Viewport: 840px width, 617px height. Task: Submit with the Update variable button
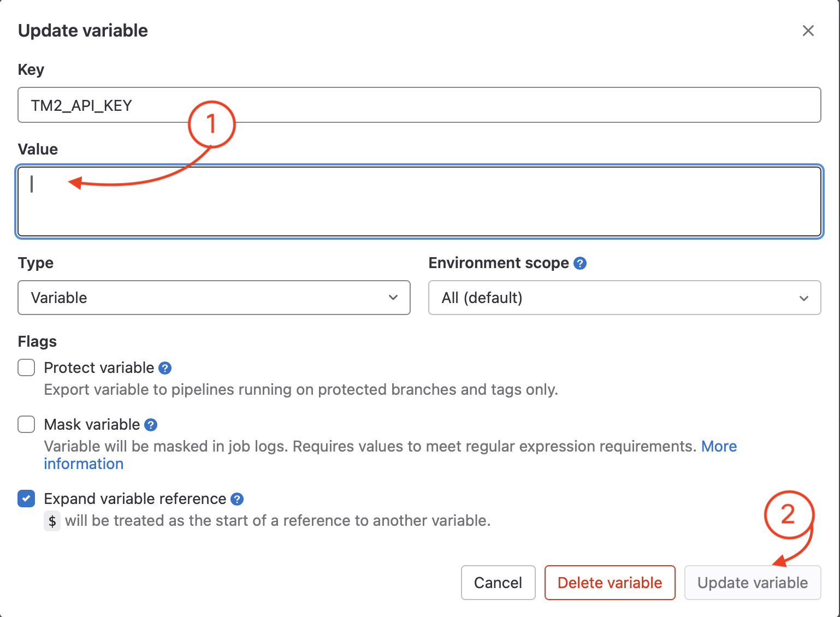click(752, 583)
